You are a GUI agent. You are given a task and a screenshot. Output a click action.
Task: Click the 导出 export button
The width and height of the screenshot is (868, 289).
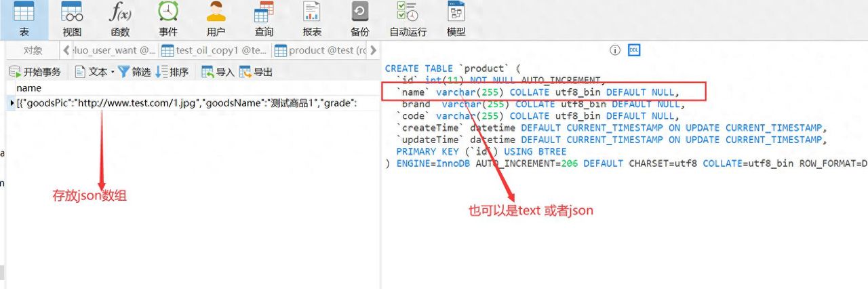[x=256, y=72]
